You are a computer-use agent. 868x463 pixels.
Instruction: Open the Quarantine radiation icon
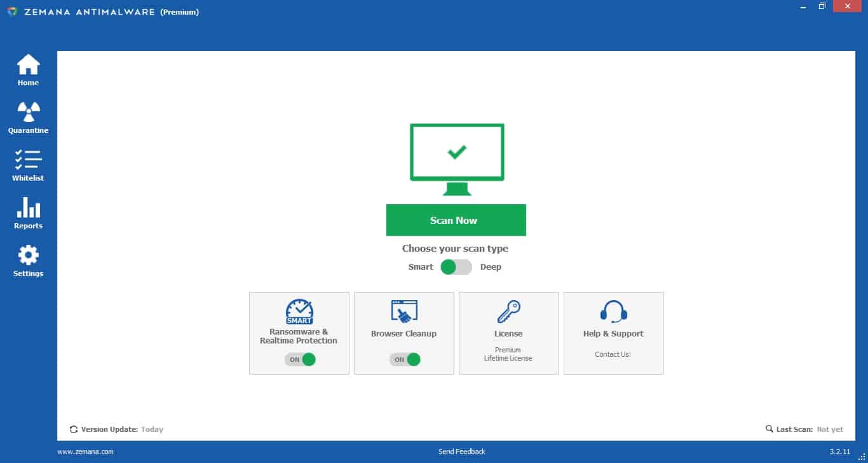pos(28,112)
